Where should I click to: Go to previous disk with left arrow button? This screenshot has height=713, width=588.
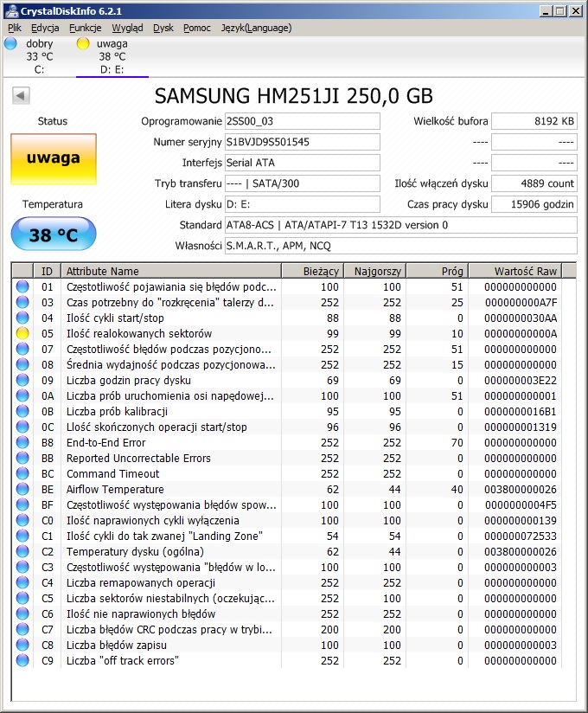click(21, 95)
